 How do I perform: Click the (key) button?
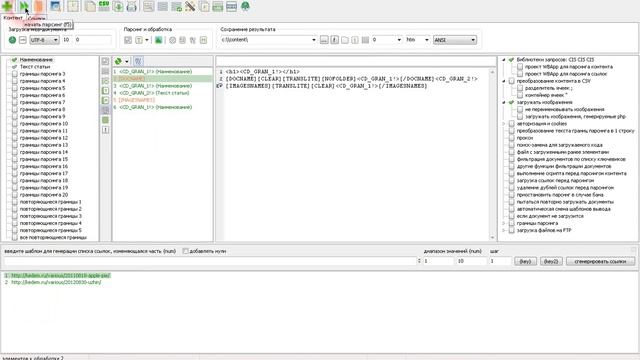(525, 261)
